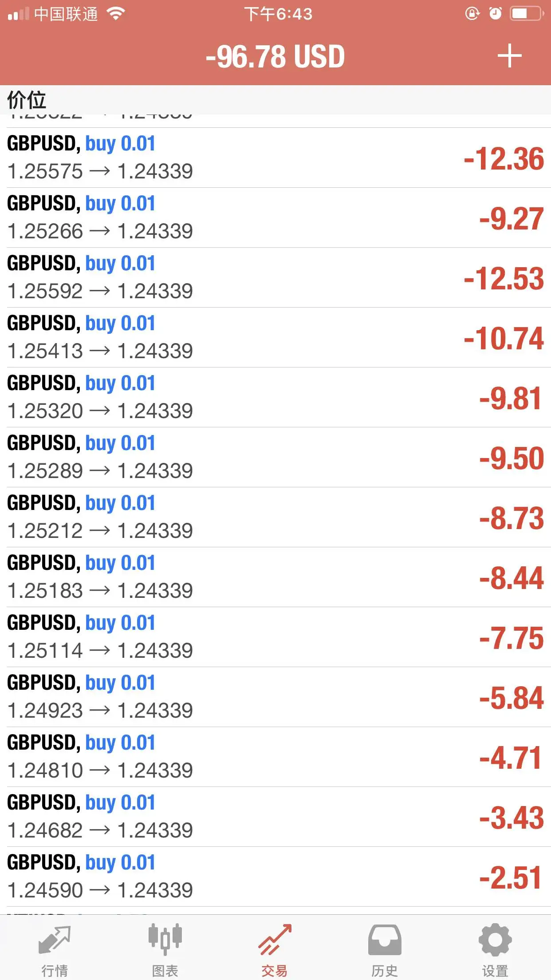The image size is (551, 980).
Task: Tap the plus icon for new order
Action: click(x=509, y=56)
